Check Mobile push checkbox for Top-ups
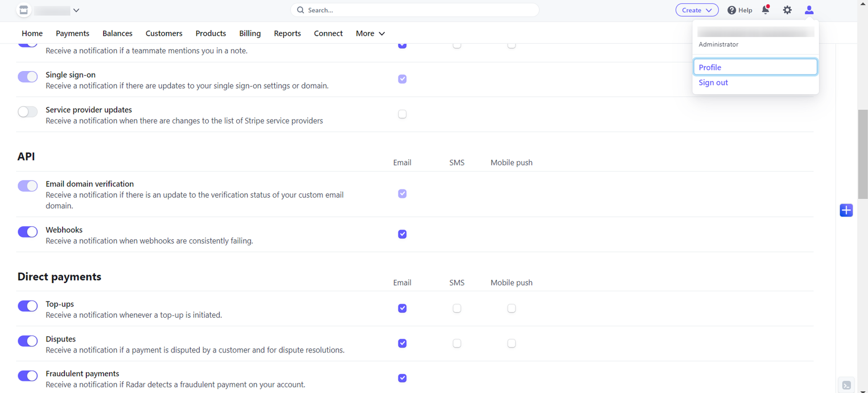The image size is (868, 393). click(x=511, y=308)
